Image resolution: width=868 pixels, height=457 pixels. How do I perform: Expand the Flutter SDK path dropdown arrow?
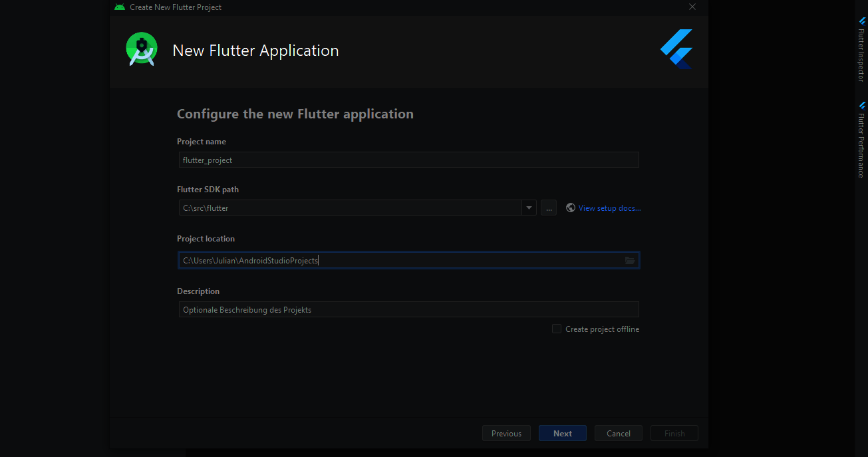click(x=529, y=208)
